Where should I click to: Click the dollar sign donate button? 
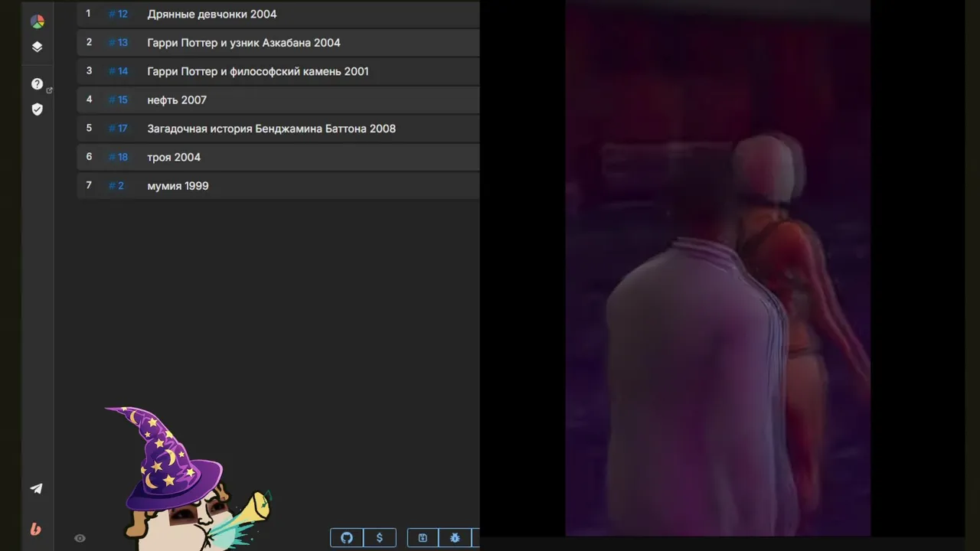(x=379, y=538)
